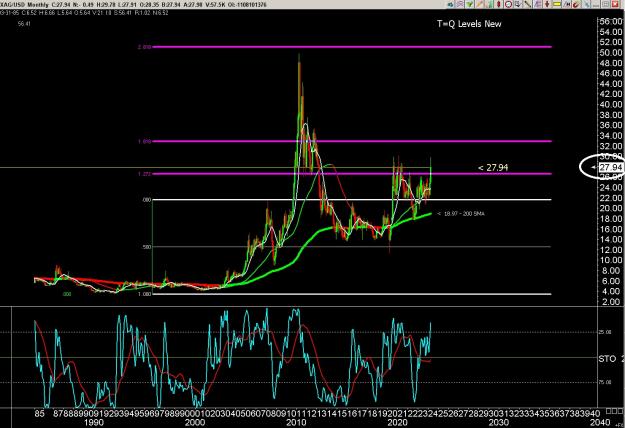This screenshot has height=428, width=625.
Task: Select the dark diagonal line drawing tool
Action: click(528, 4)
